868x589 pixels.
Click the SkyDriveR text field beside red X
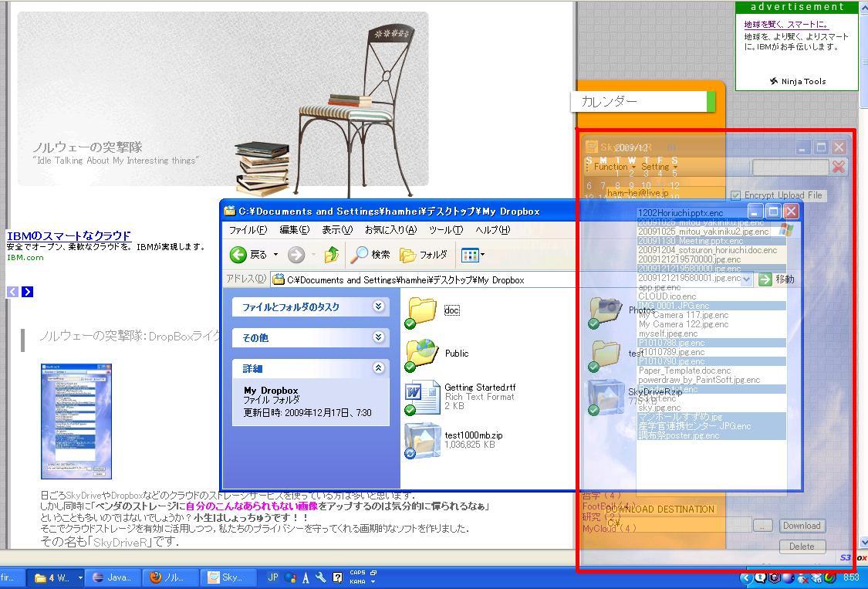pos(790,167)
